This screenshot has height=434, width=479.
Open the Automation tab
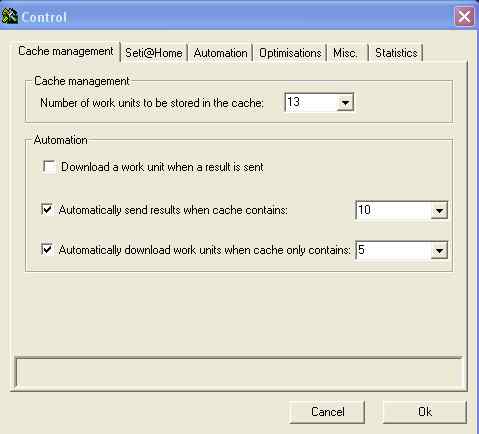pyautogui.click(x=220, y=53)
